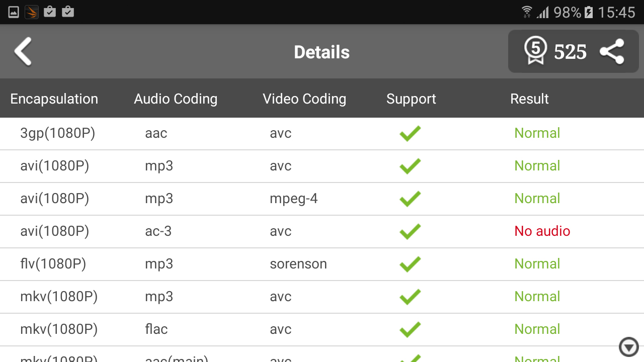Select the Audio Coding column header

(x=176, y=99)
